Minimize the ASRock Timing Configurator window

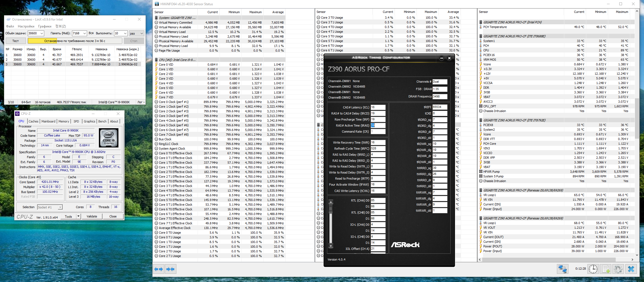point(442,58)
